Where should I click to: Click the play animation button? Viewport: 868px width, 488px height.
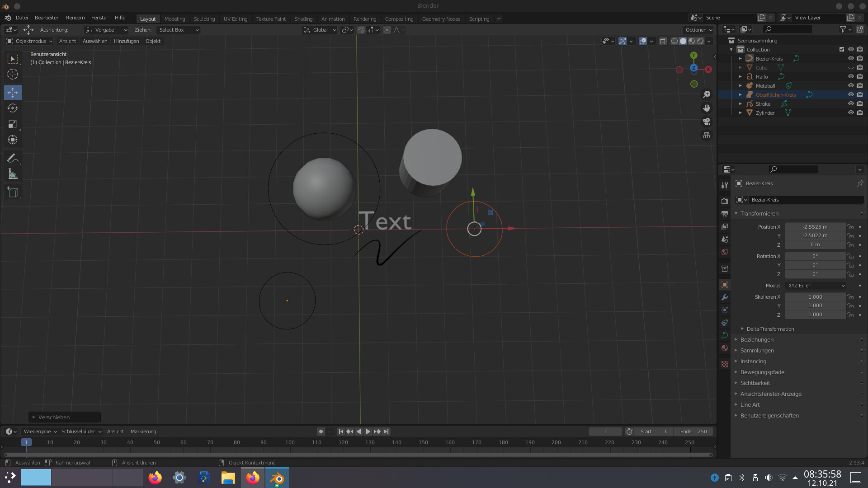pos(368,432)
